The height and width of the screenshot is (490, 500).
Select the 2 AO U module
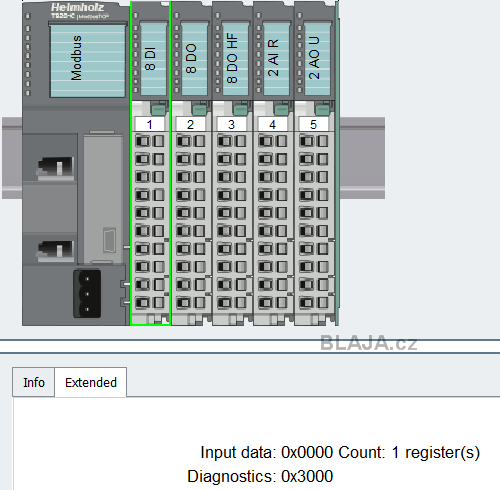click(314, 163)
